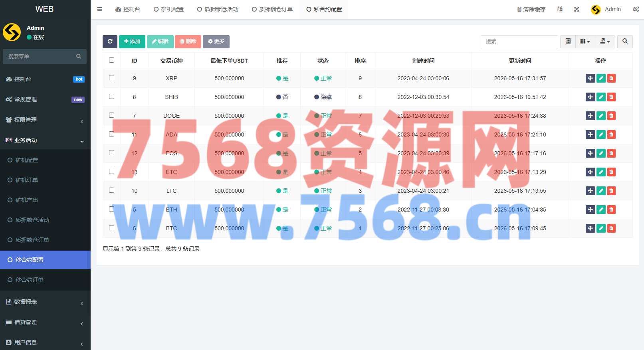Switch to 矿机配置 tab

pos(168,9)
